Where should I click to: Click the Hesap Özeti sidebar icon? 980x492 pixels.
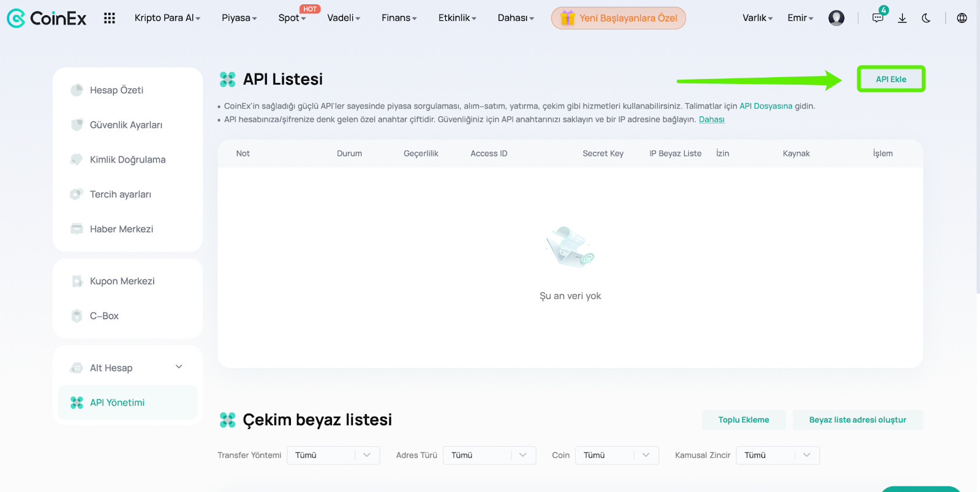point(77,90)
